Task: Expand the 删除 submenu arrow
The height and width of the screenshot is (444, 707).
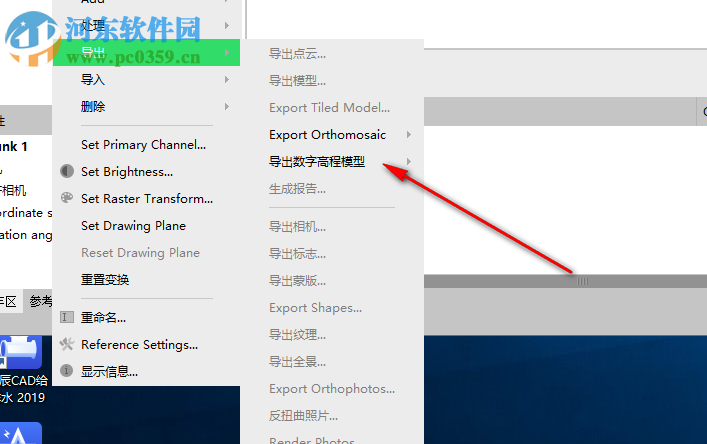Action: (x=227, y=107)
